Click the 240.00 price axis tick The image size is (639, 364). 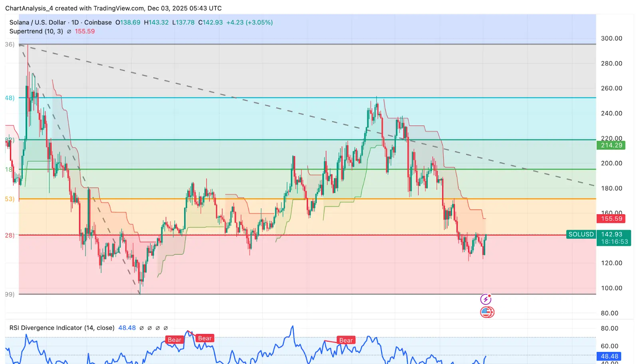[x=611, y=113]
